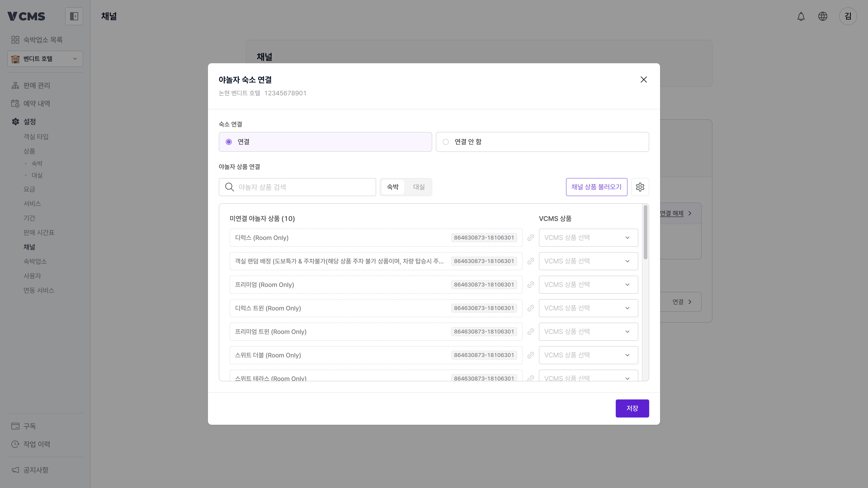
Task: Click the 프리미엄 트윈 (Room Only) product row
Action: point(376,332)
